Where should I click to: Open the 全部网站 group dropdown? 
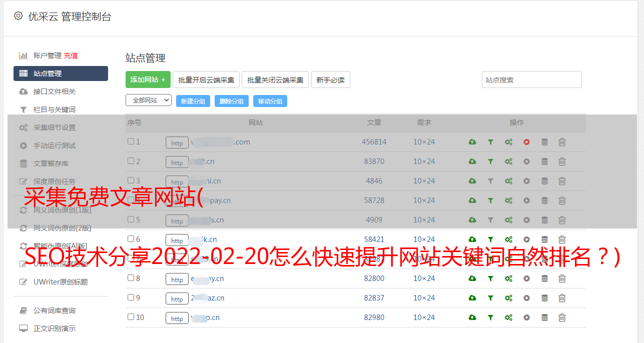149,100
